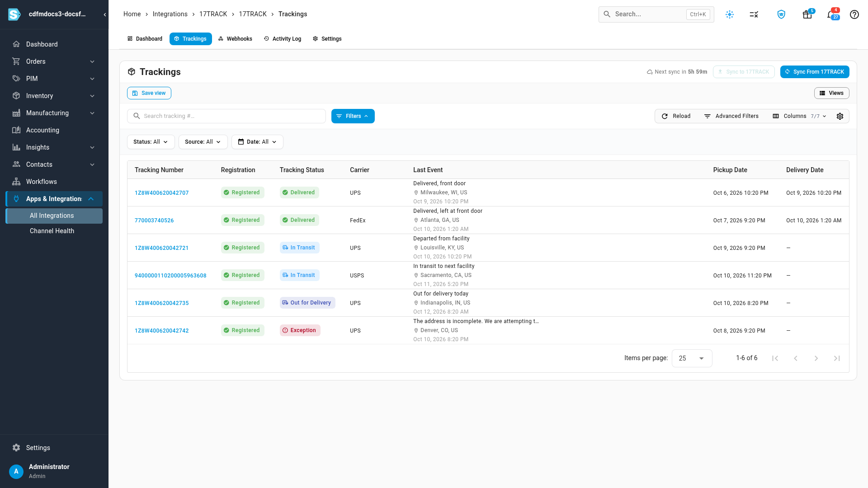Click the Out for Delivery status badge
Image resolution: width=868 pixels, height=488 pixels.
click(x=307, y=303)
